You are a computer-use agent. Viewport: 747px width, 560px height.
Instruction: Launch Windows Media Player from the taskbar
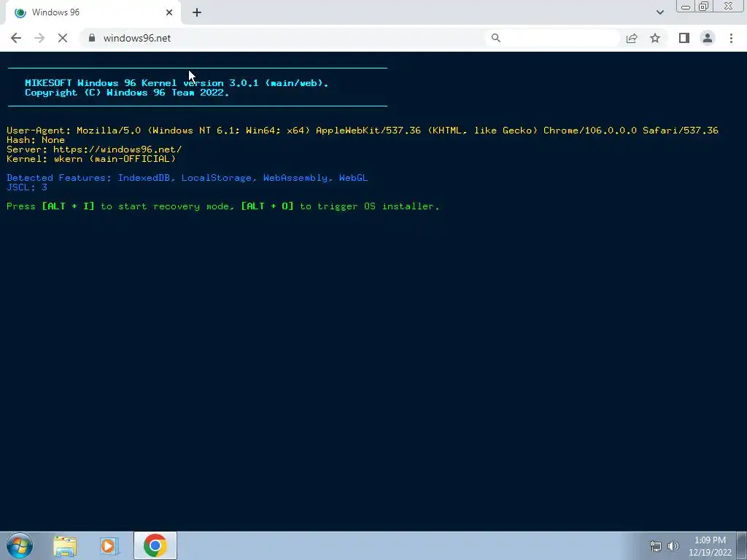[109, 546]
